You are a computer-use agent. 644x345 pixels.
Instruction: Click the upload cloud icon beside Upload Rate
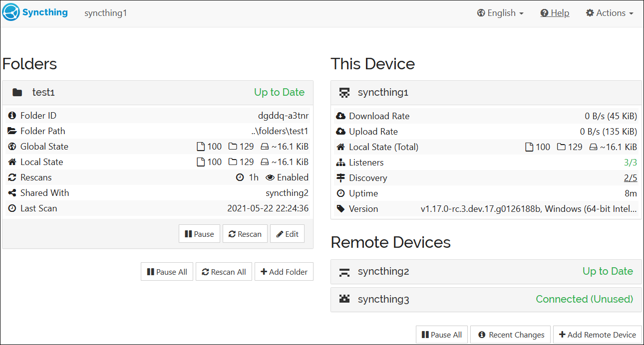[x=341, y=131]
